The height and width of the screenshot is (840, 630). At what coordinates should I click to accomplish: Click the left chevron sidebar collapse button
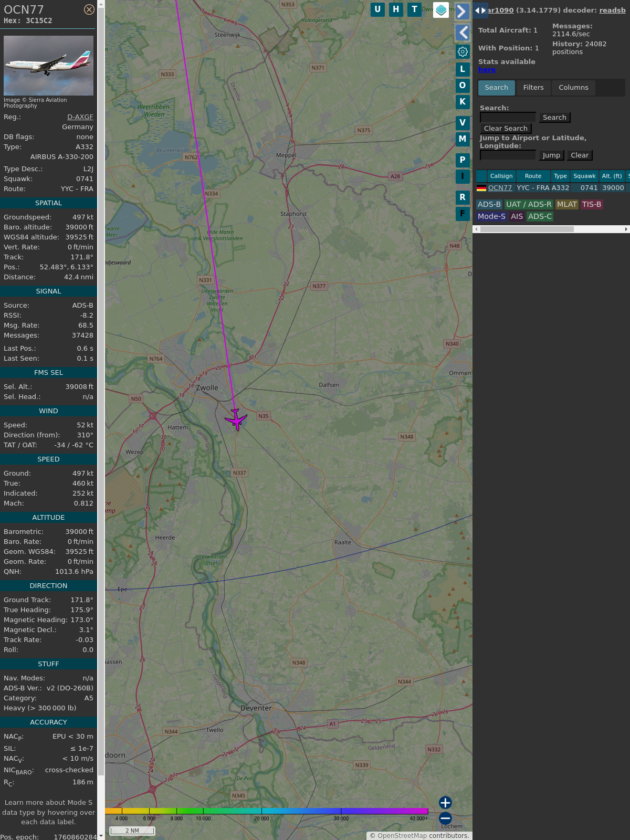coord(462,33)
